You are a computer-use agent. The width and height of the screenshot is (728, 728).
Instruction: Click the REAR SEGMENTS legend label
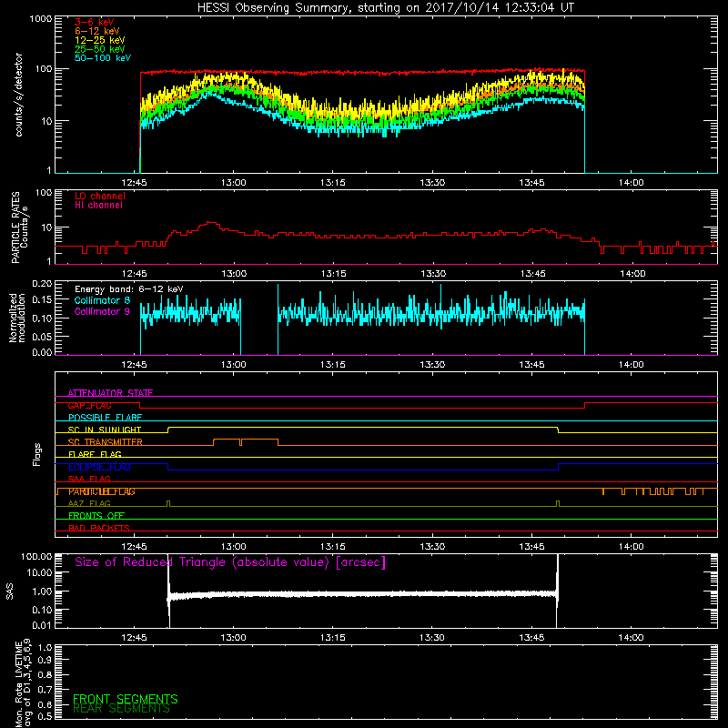click(x=121, y=709)
